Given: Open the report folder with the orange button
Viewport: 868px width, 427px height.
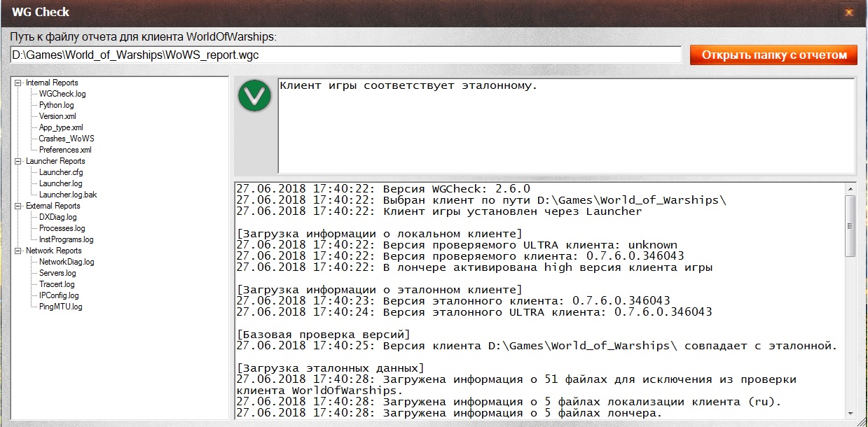Looking at the screenshot, I should point(773,55).
